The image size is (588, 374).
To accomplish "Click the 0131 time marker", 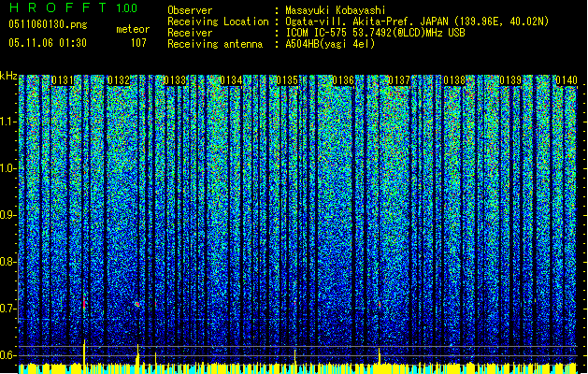I will point(63,80).
